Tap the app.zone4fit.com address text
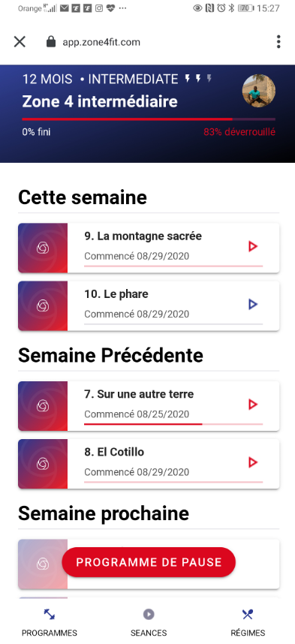The image size is (295, 644). coord(101,42)
